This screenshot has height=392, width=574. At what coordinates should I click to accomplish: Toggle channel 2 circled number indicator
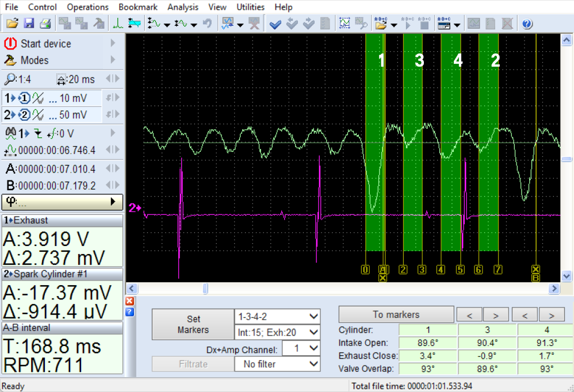click(24, 115)
